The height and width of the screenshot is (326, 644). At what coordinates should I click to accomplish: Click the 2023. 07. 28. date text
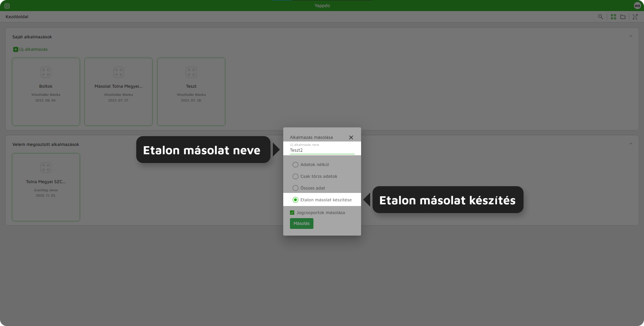(x=191, y=100)
